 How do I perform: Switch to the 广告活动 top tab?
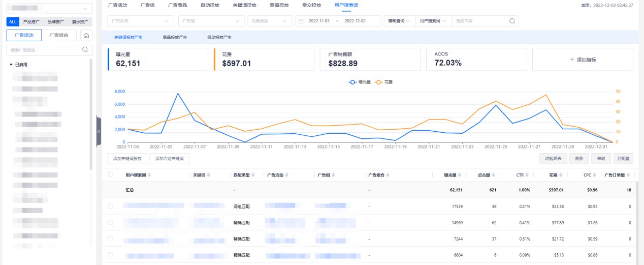(x=118, y=5)
